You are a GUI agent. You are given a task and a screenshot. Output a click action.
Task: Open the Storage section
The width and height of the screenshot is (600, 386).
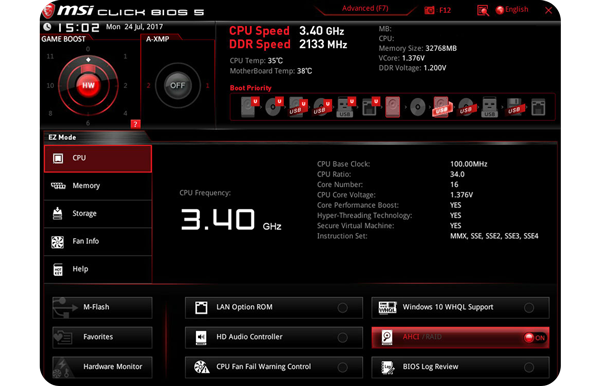click(x=98, y=213)
